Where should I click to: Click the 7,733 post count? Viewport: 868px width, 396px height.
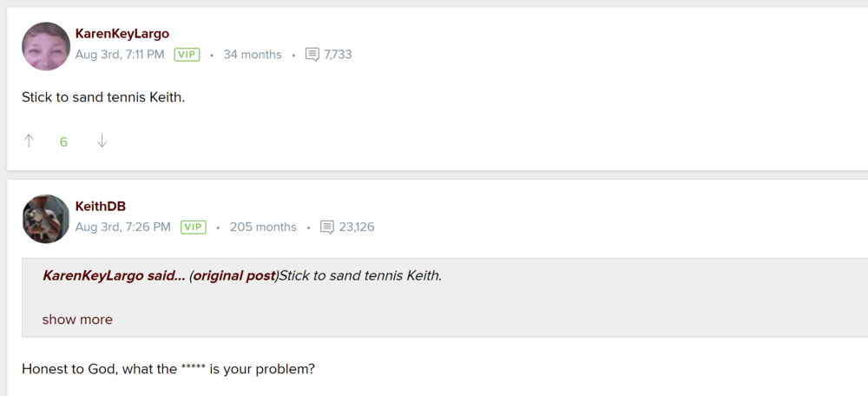338,55
